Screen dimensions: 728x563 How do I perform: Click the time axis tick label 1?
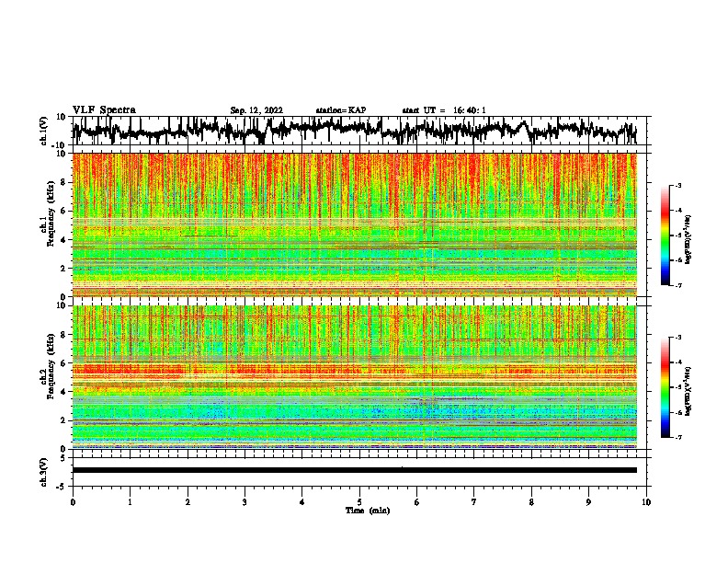pyautogui.click(x=130, y=502)
